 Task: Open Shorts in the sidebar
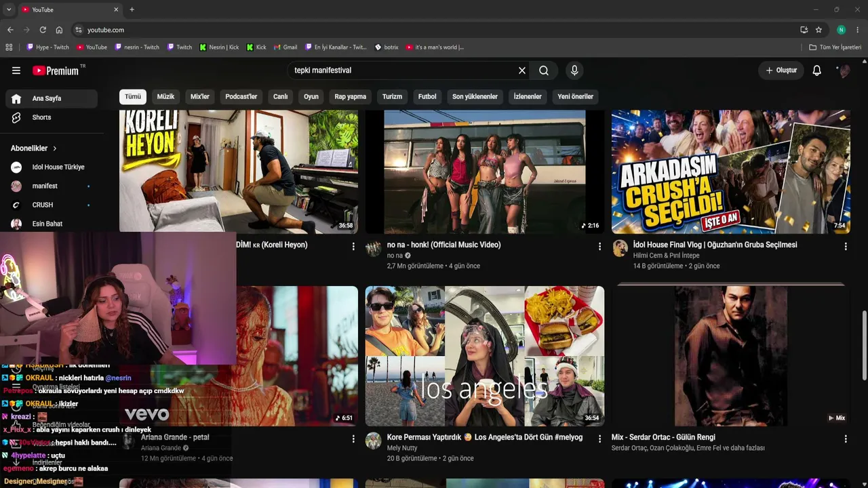click(x=52, y=117)
